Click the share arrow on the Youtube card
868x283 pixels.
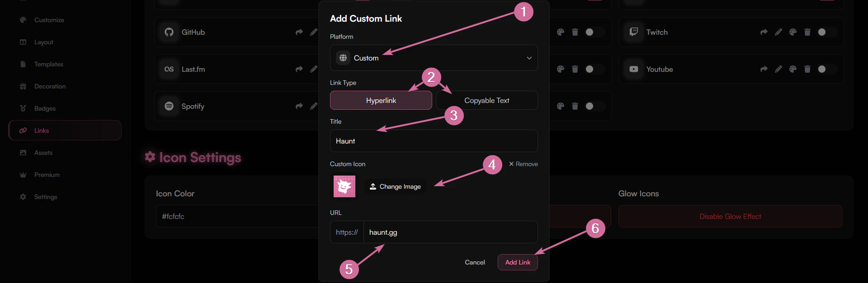pyautogui.click(x=764, y=69)
